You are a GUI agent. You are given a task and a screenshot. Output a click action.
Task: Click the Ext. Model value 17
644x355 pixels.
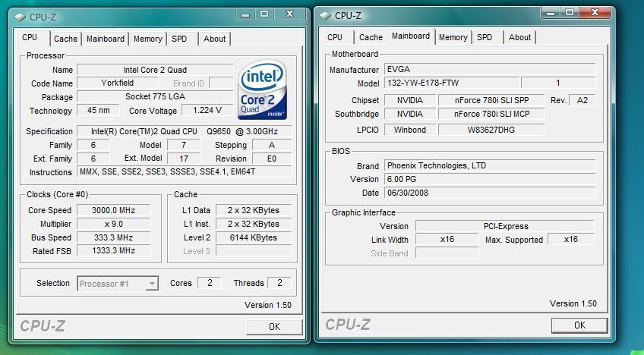coord(184,159)
